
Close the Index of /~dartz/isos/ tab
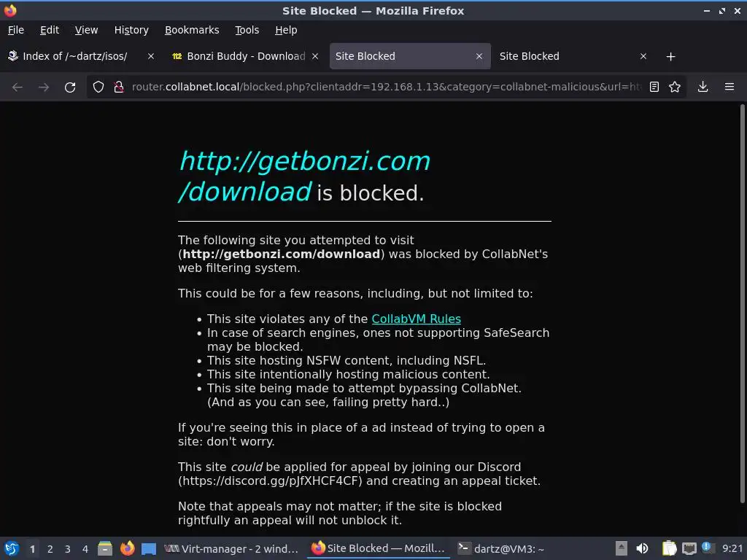click(x=151, y=56)
